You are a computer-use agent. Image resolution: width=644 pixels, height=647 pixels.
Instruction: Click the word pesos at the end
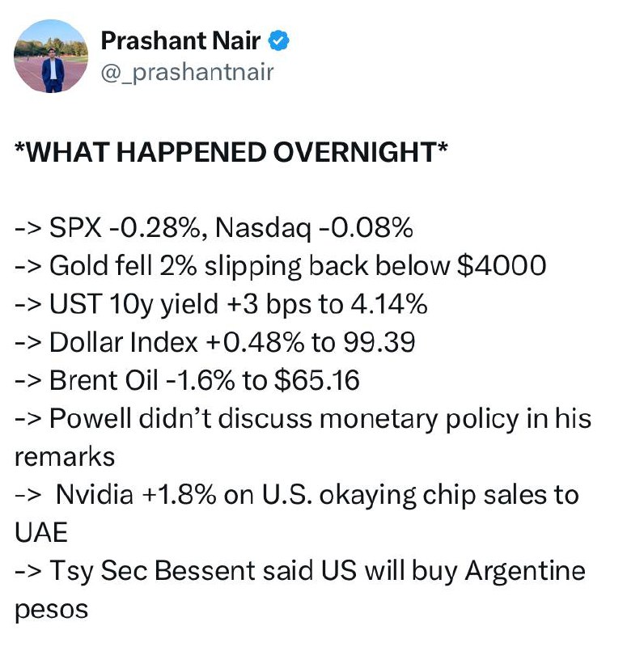(50, 609)
